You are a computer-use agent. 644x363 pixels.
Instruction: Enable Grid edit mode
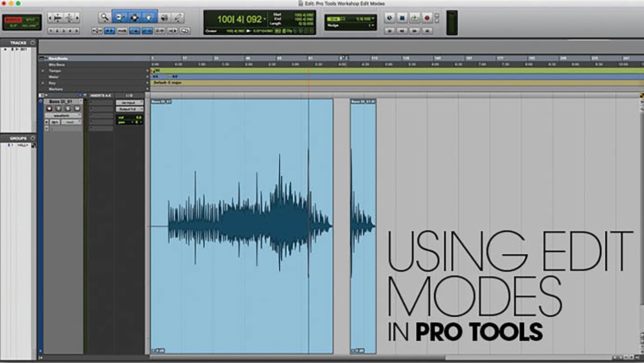pyautogui.click(x=30, y=26)
